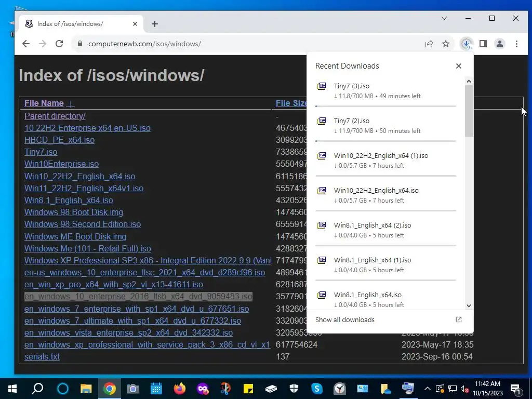Click the ISO file icon beside Tiny7 (2).iso
The image size is (532, 399).
(x=322, y=121)
